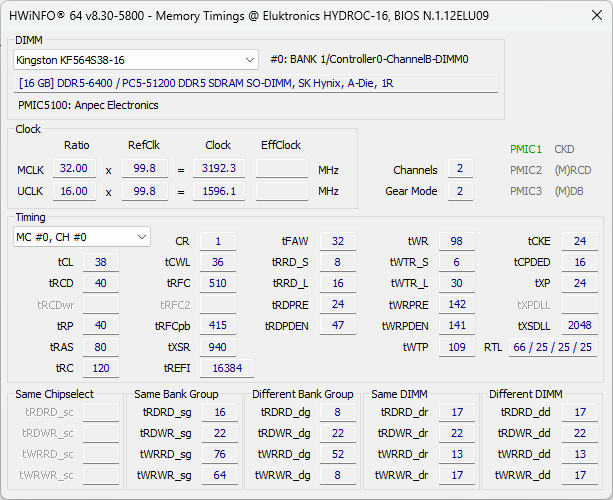Click the tWRRD_sg value 76

[220, 454]
